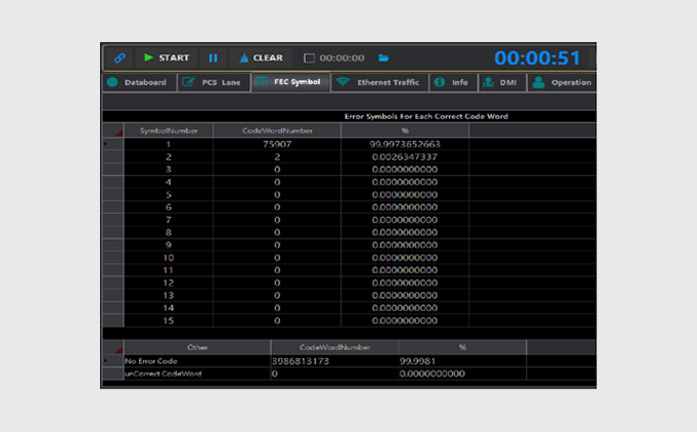
Task: Open the blue folder icon in the toolbar
Action: click(383, 58)
